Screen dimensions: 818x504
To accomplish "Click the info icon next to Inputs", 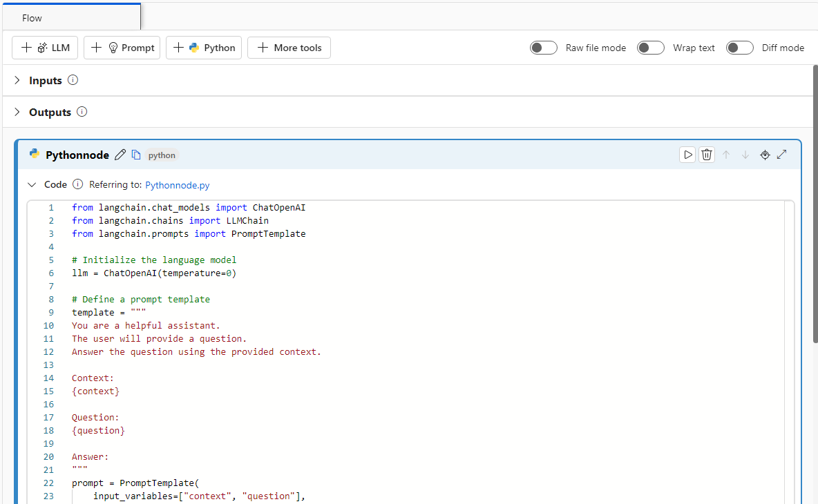I will (x=73, y=80).
